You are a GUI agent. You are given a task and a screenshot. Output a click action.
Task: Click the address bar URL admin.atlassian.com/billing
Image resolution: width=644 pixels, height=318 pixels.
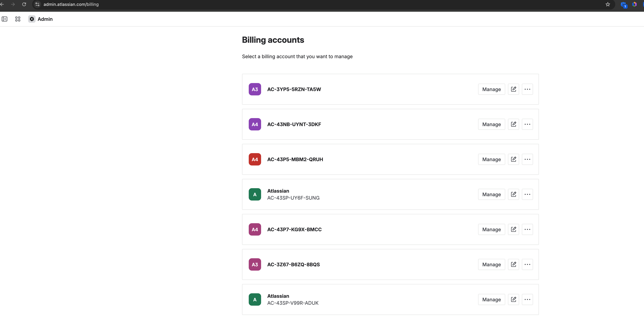click(x=71, y=4)
